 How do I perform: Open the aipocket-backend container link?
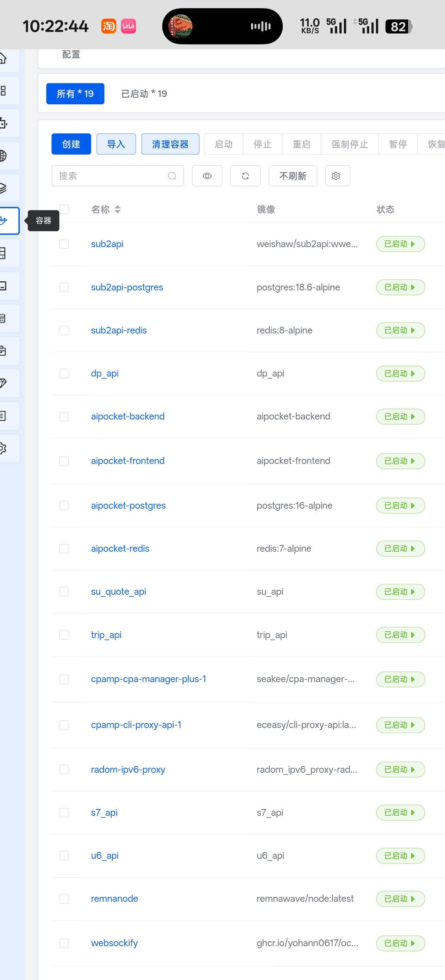[128, 416]
